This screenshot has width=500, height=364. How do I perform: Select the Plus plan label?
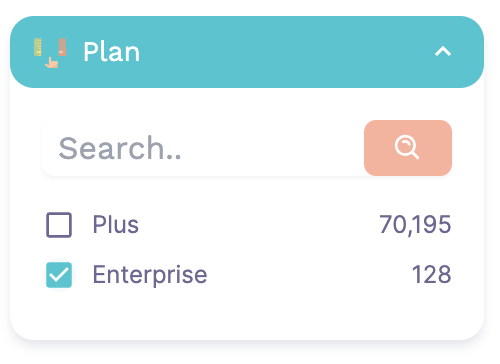(116, 225)
